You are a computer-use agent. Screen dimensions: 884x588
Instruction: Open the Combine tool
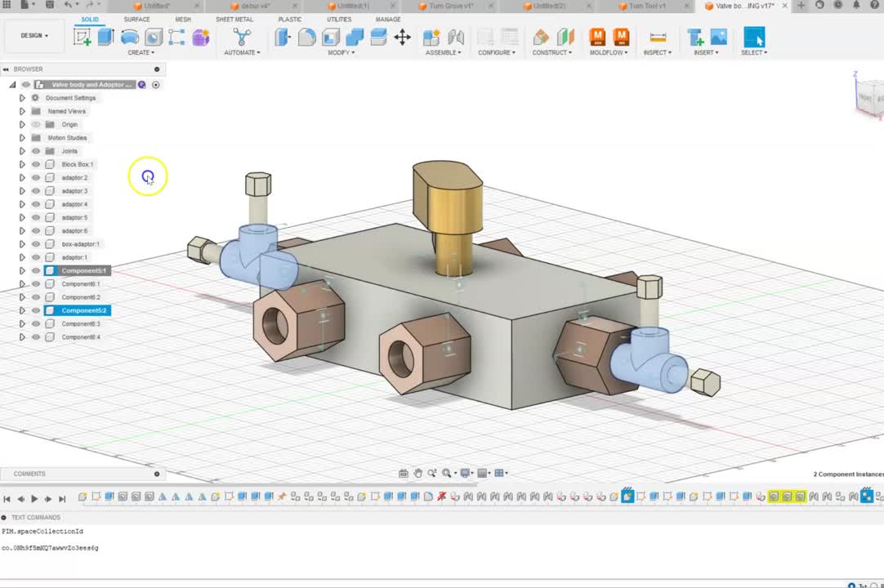pos(355,38)
